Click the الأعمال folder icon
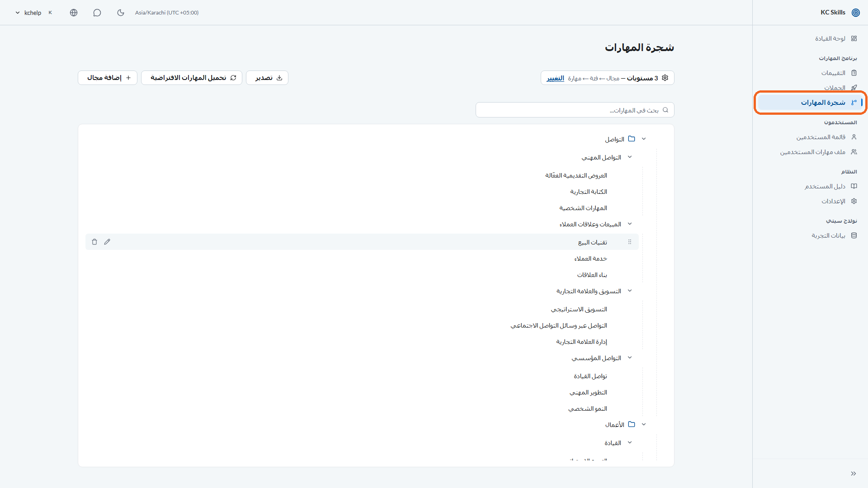868x488 pixels. [x=632, y=424]
